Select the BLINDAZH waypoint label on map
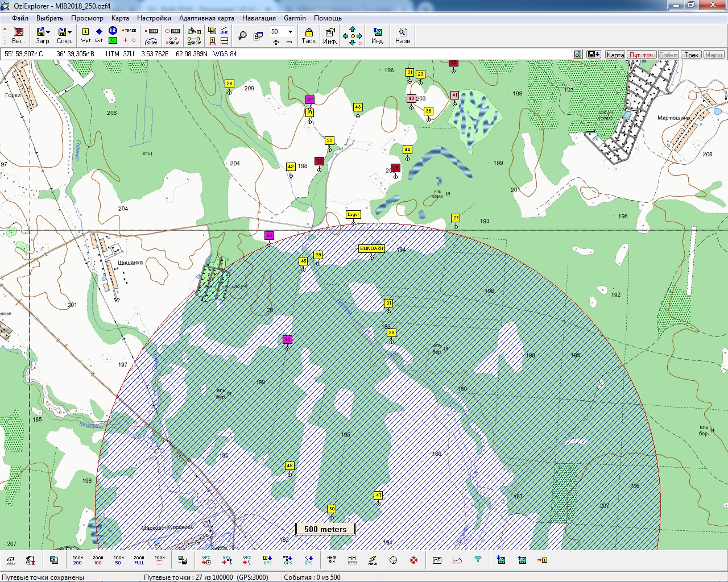Screen dimensions: 728x582 pos(372,248)
